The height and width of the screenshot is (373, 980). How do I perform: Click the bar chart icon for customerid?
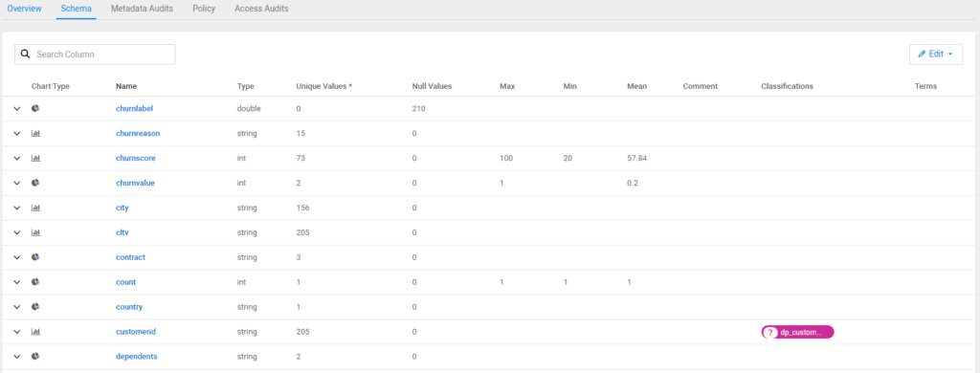click(35, 332)
